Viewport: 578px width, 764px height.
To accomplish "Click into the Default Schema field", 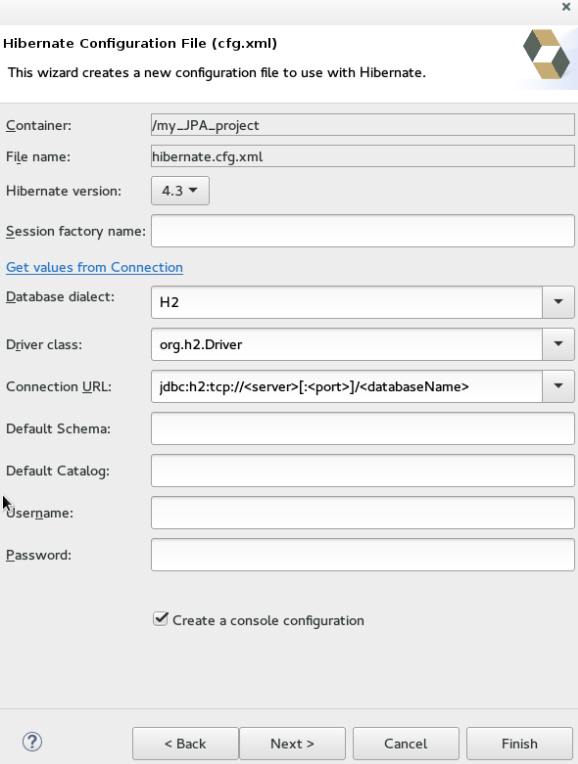I will pos(363,428).
